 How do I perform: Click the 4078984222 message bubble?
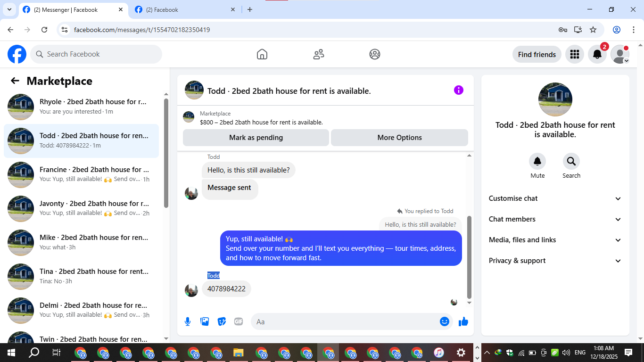(226, 289)
